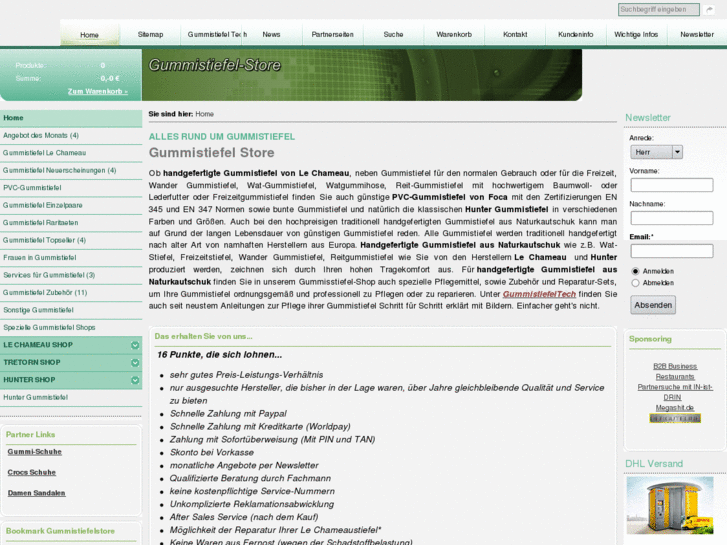Image resolution: width=727 pixels, height=545 pixels.
Task: Open Gummi-Schuhe partner link
Action: coord(35,452)
